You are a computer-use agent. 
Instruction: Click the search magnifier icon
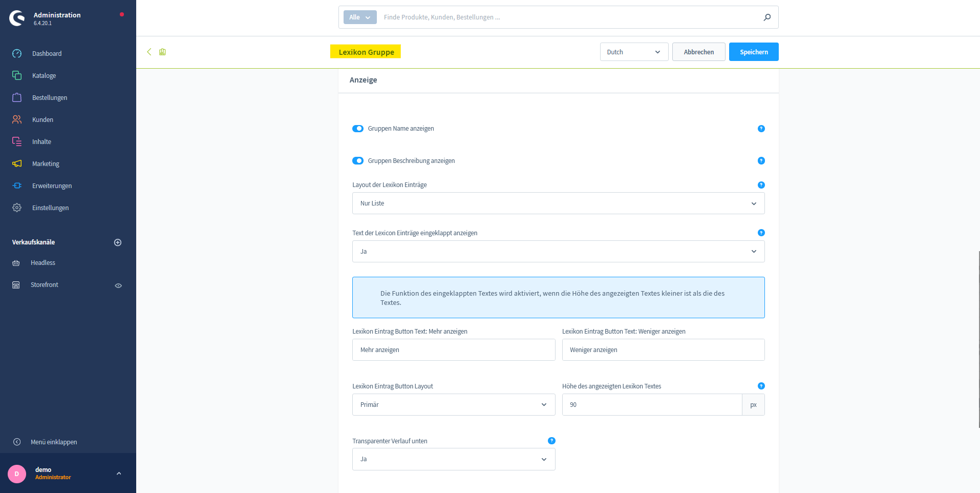(x=767, y=17)
